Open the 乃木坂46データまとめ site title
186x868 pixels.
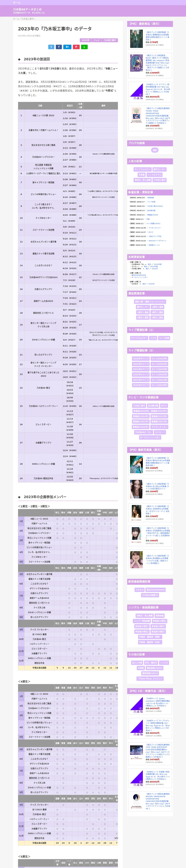coord(27,9)
